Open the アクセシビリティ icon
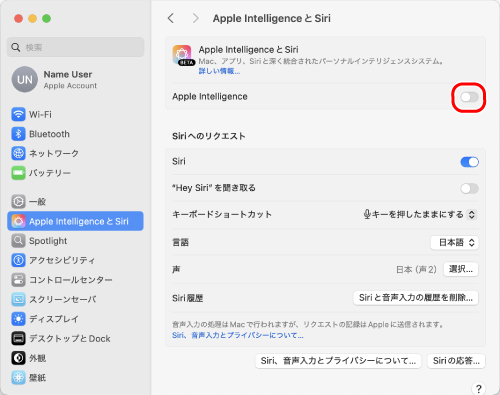Image resolution: width=500 pixels, height=395 pixels. 18,260
